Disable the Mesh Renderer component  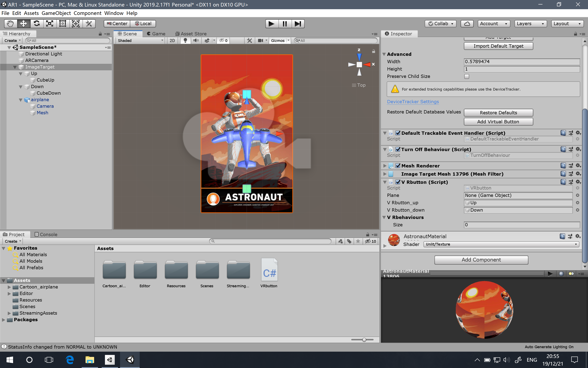pyautogui.click(x=398, y=166)
